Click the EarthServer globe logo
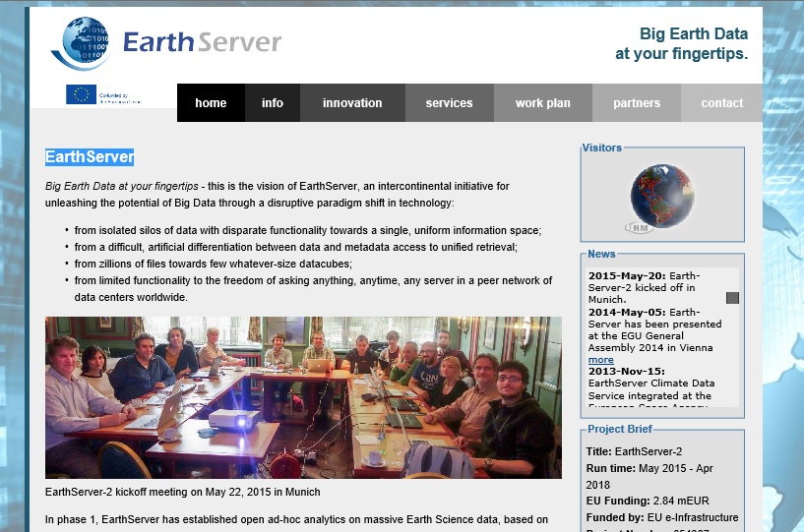The height and width of the screenshot is (532, 804). 81,43
